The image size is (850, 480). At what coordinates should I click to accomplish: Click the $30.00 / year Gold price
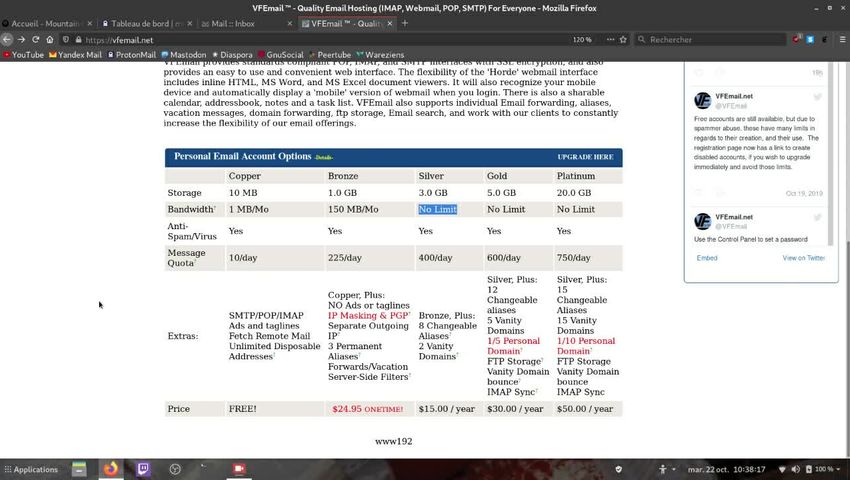coord(515,409)
